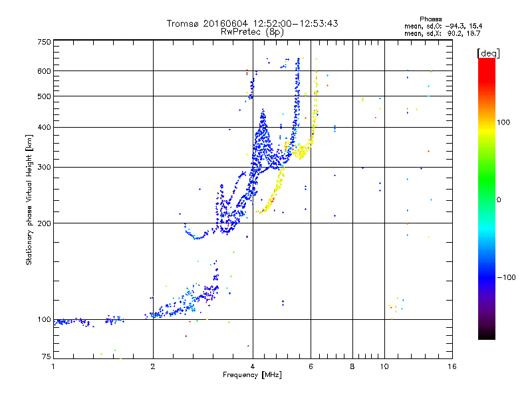532x399 pixels.
Task: Click the y-axis tick label '100'
Action: point(44,320)
